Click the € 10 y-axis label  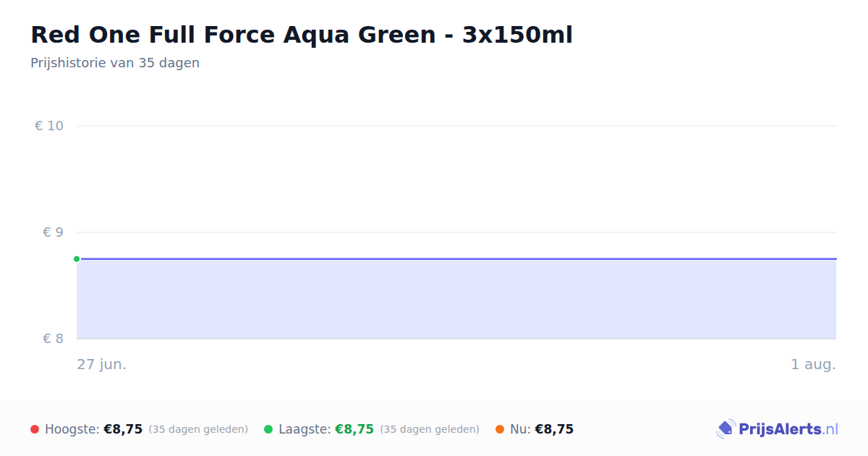[49, 126]
